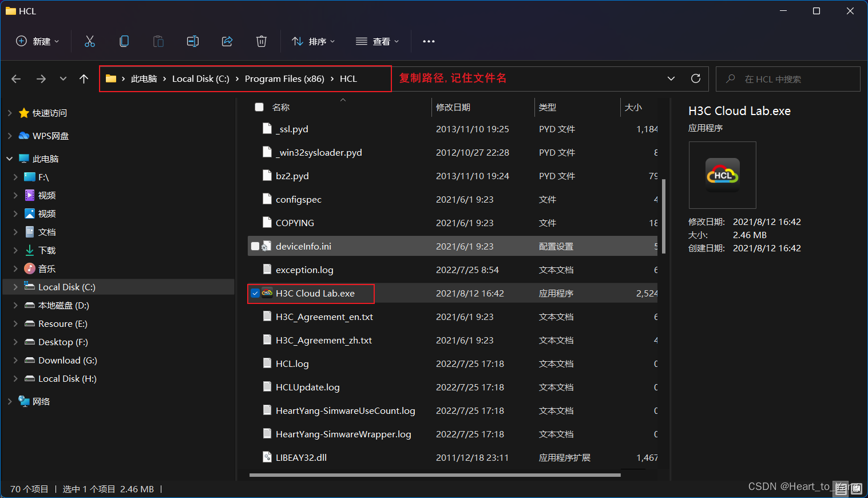The height and width of the screenshot is (498, 868).
Task: Select Local Disk (H:) in sidebar
Action: pos(68,378)
